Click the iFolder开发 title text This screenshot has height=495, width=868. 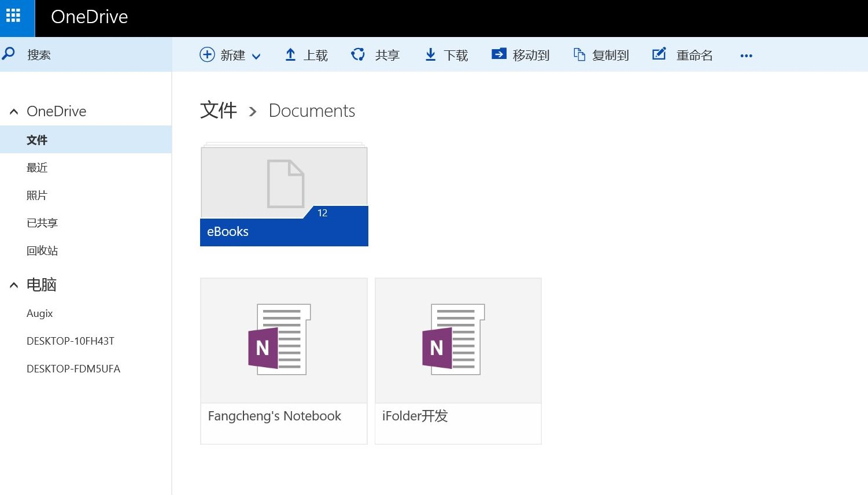coord(415,416)
